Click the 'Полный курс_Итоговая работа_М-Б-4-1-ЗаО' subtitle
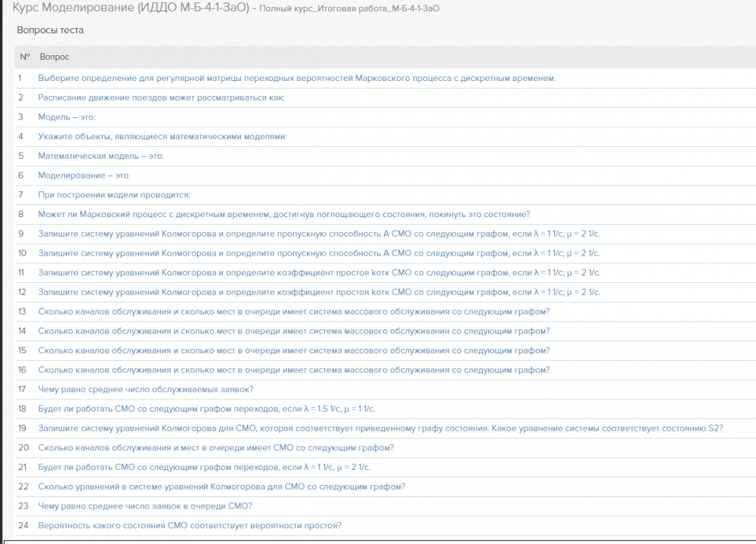Viewport: 756px width, 544px height. [349, 8]
